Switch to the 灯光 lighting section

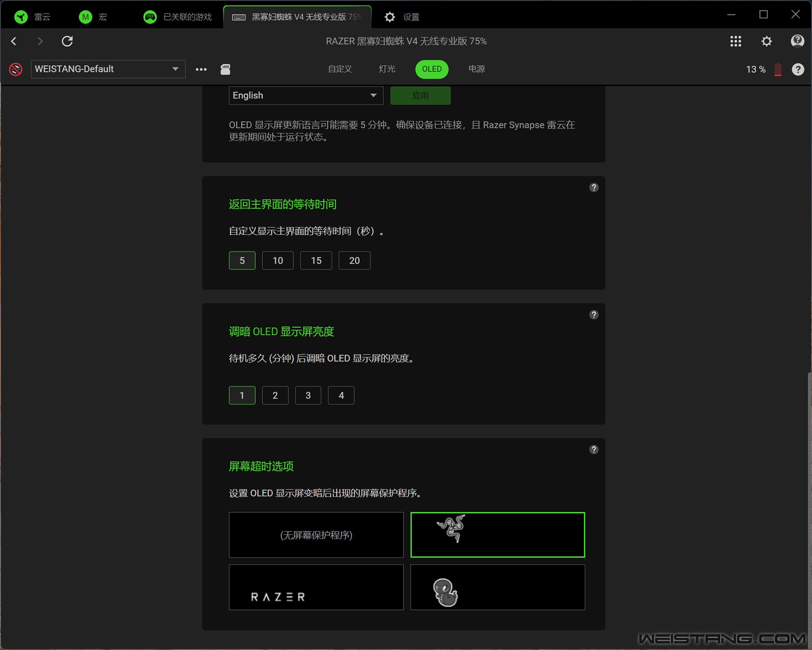click(387, 69)
